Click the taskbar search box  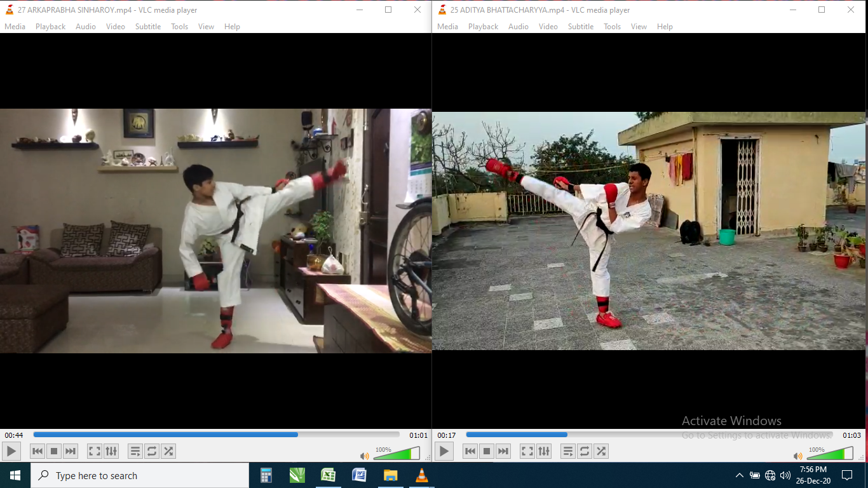point(140,475)
